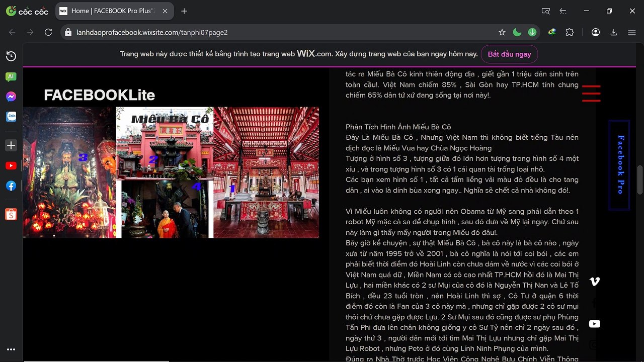
Task: View site security info lock icon
Action: coord(68,32)
